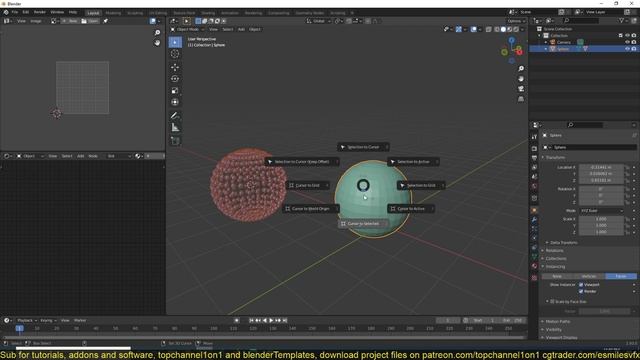Open the Playback dropdown in timeline
The width and height of the screenshot is (640, 360).
(x=27, y=320)
